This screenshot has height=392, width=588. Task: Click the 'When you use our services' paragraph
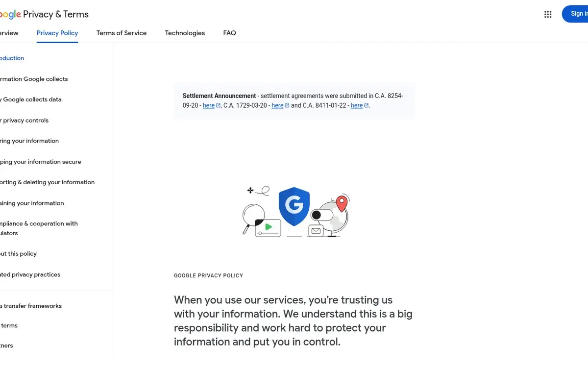(293, 321)
